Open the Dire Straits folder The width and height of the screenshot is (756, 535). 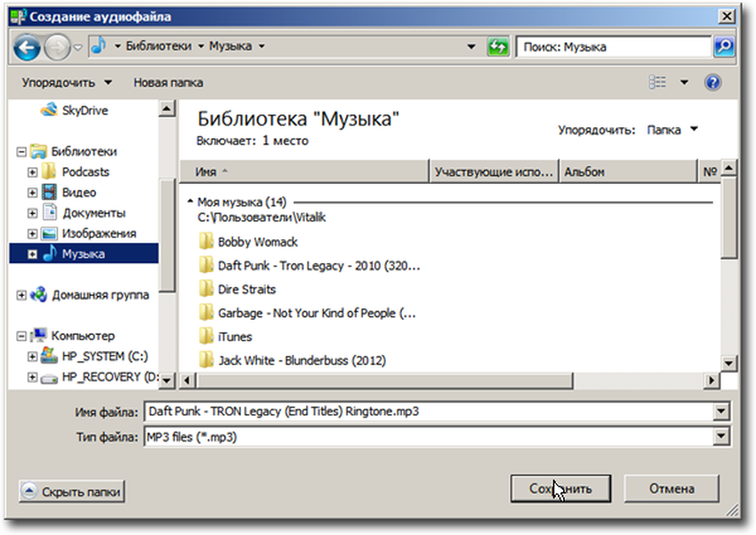pyautogui.click(x=246, y=289)
